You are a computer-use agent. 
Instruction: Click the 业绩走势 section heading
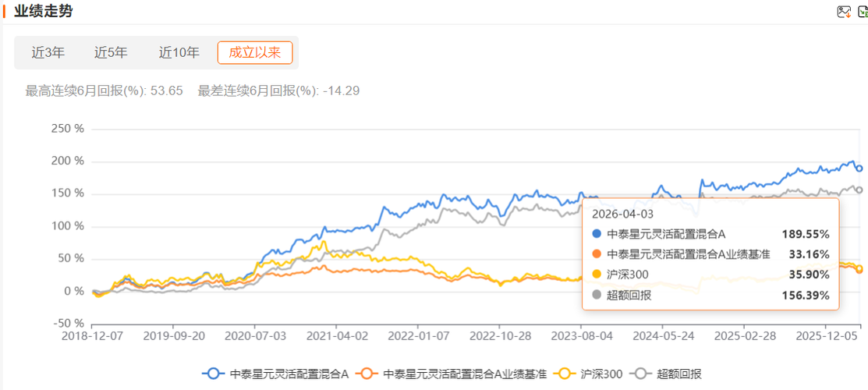pyautogui.click(x=44, y=11)
